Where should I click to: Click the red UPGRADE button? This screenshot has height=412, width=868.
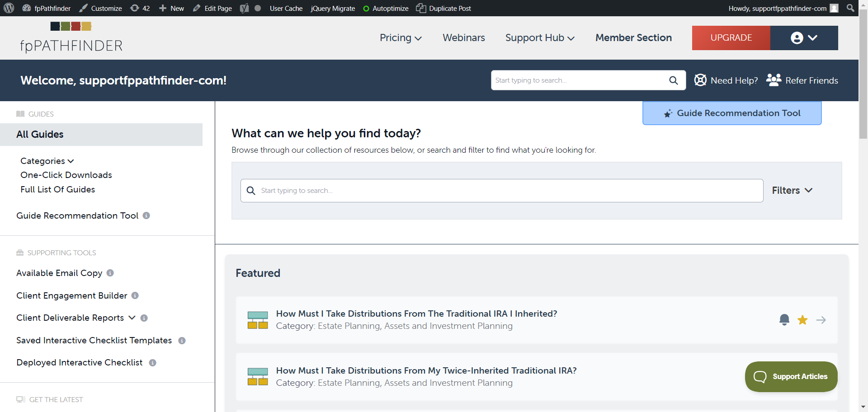(x=731, y=38)
